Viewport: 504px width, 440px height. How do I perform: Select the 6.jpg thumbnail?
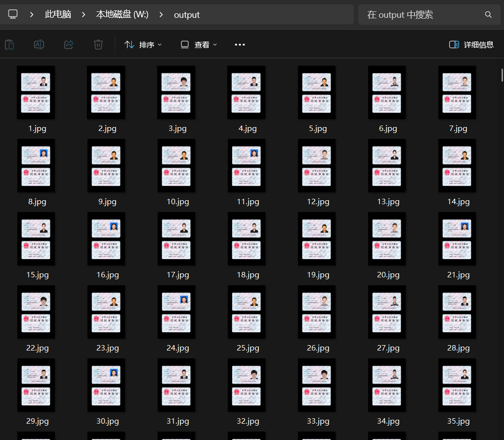tap(387, 92)
